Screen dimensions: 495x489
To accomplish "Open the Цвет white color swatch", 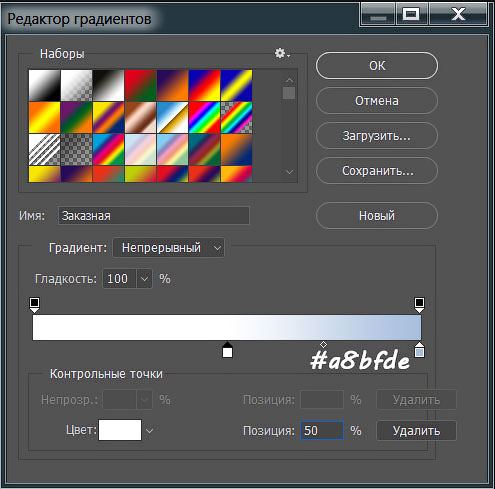I will coord(120,430).
